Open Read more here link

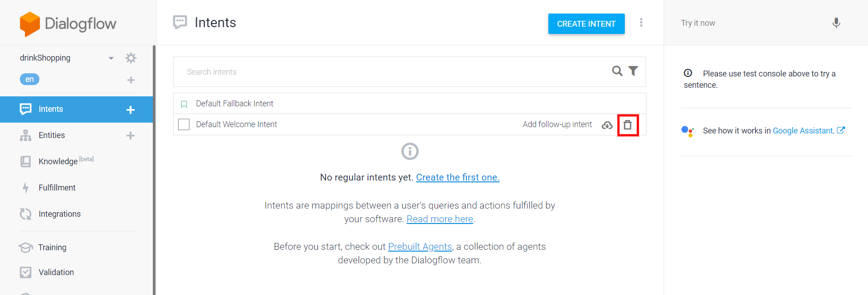click(440, 219)
